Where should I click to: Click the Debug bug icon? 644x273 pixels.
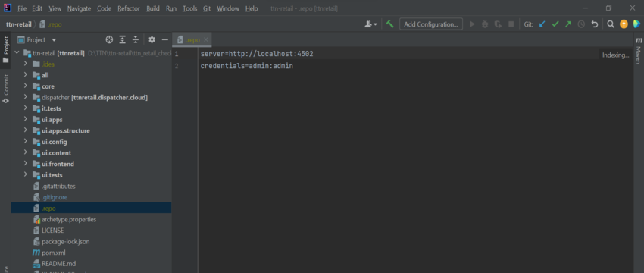tap(485, 24)
